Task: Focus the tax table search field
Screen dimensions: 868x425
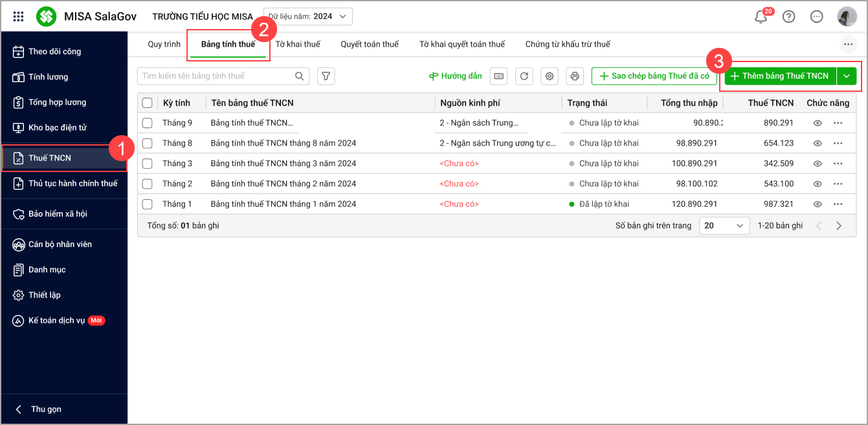Action: tap(217, 76)
